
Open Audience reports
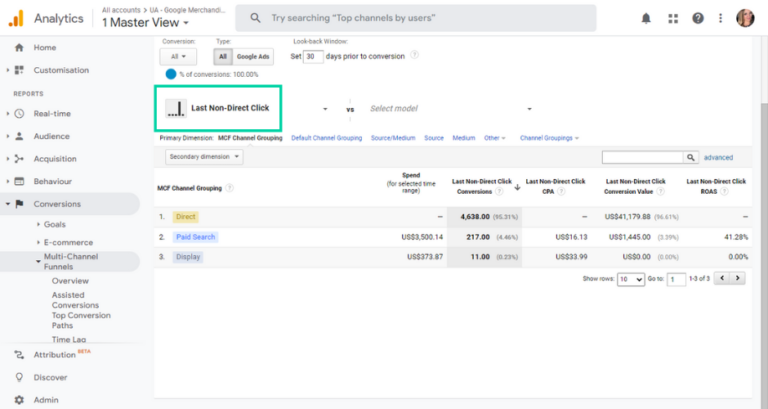pos(51,136)
